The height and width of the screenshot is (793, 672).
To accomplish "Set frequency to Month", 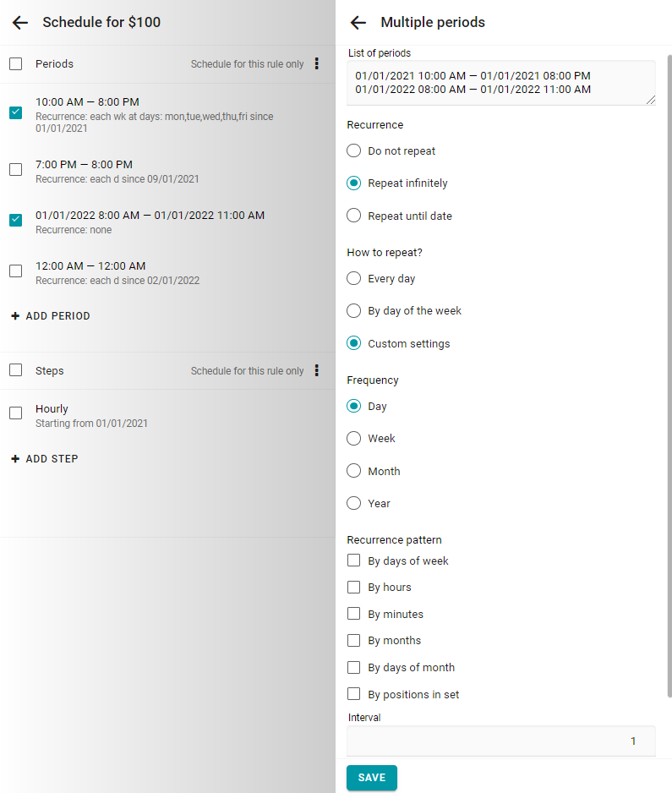I will (353, 471).
